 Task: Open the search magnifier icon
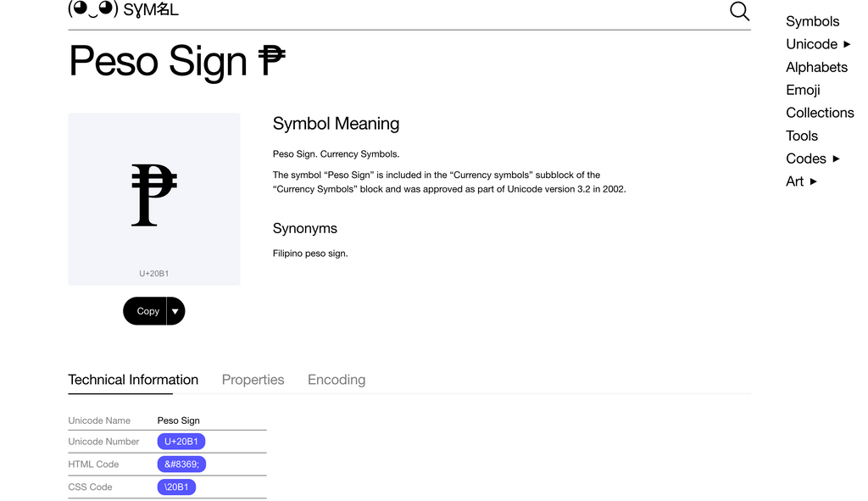coord(738,11)
